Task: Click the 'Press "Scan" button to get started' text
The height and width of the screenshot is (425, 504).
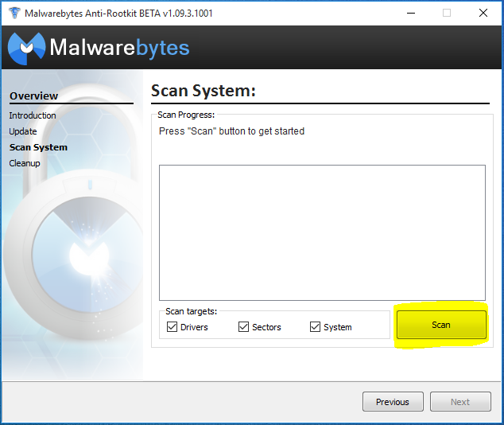Action: [232, 131]
